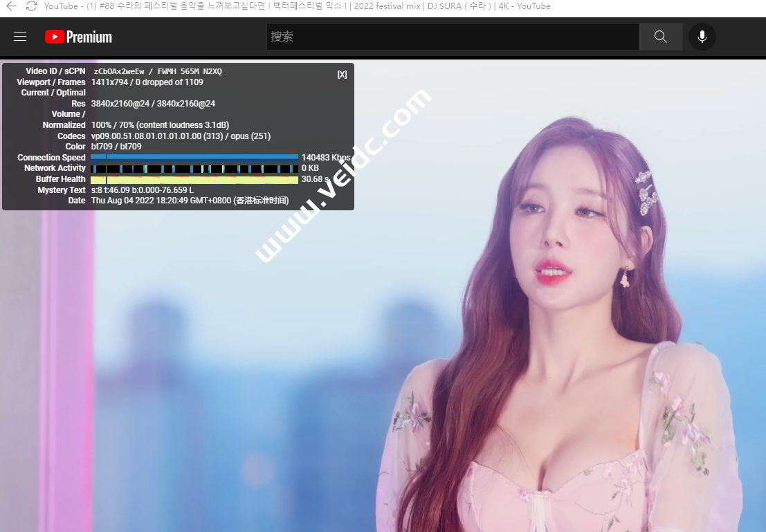Click the Buffer Health bar
This screenshot has width=766, height=532.
click(194, 180)
